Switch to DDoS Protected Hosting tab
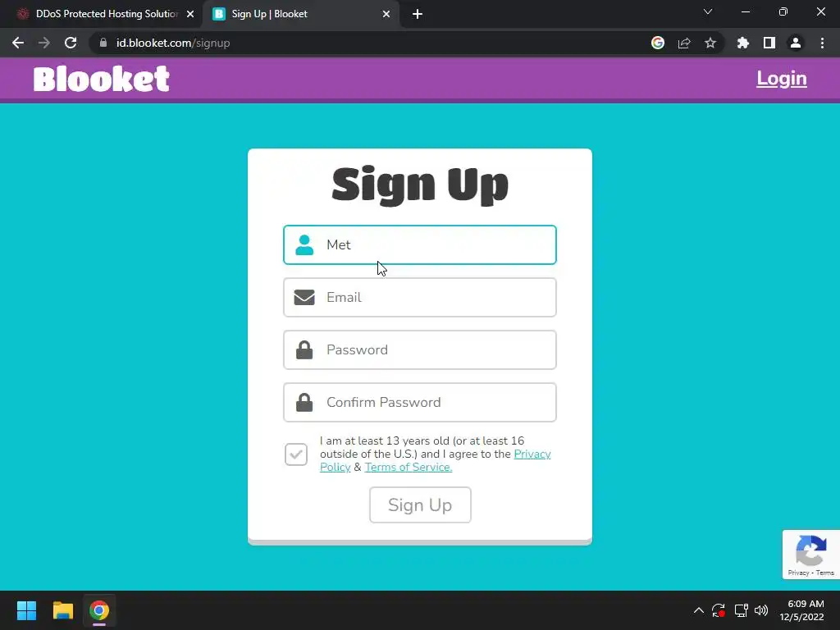Image resolution: width=840 pixels, height=630 pixels. (x=101, y=14)
